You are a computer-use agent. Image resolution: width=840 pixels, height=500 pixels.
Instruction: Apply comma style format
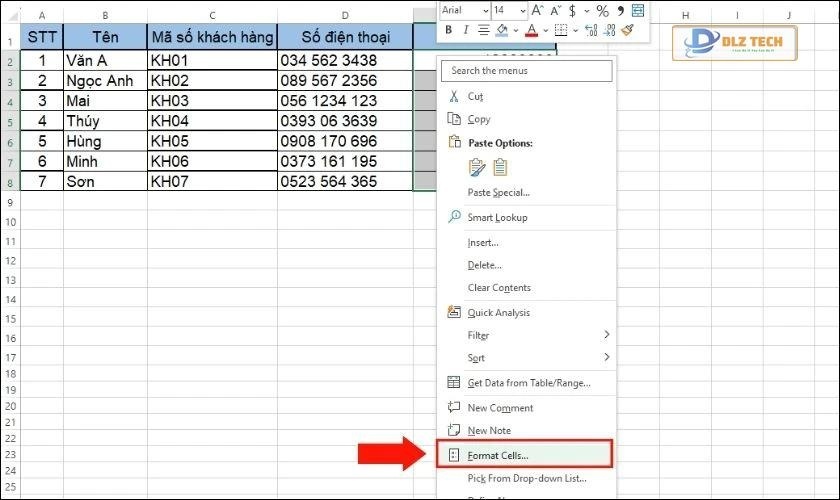[x=620, y=10]
